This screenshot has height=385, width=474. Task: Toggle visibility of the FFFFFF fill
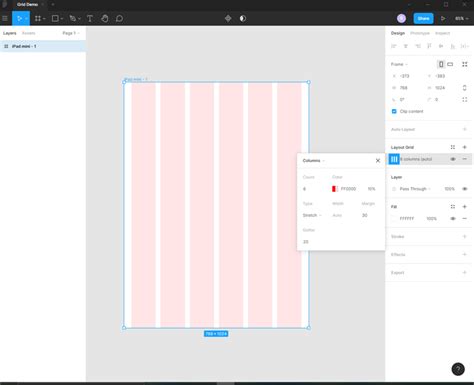tap(453, 218)
